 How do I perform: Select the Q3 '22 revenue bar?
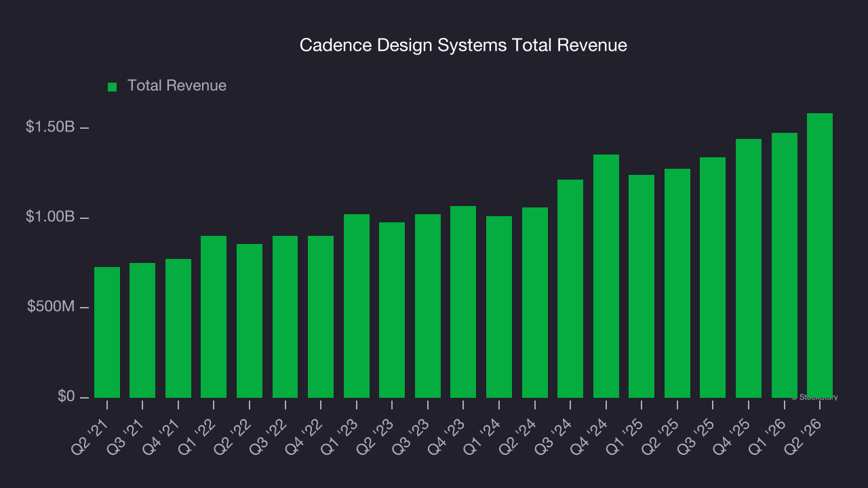click(285, 317)
